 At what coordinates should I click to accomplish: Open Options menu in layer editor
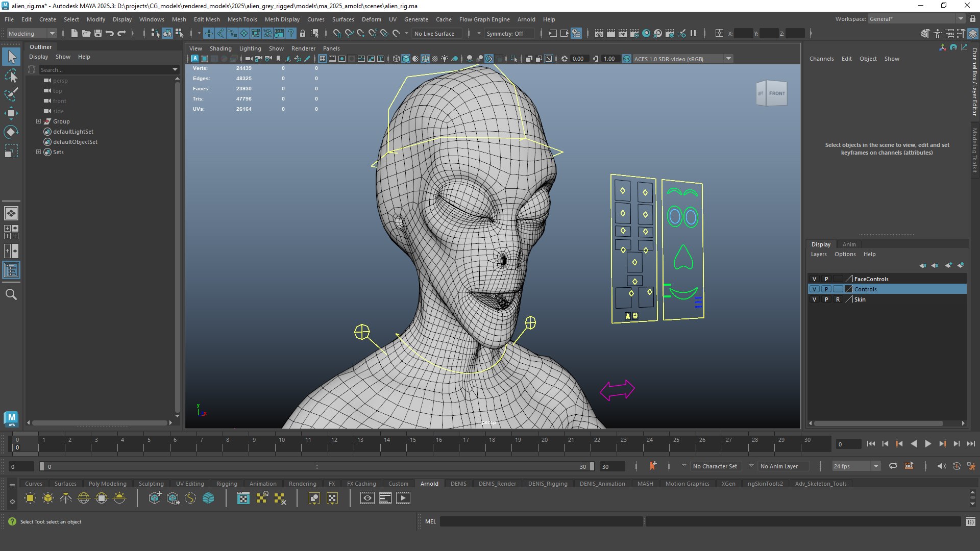[x=845, y=254]
